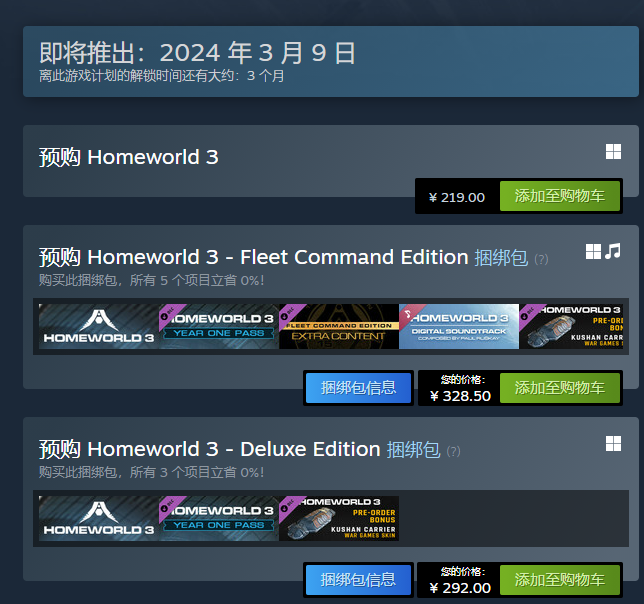The width and height of the screenshot is (644, 604).
Task: Open bundle info for Deluxe Edition
Action: click(358, 580)
